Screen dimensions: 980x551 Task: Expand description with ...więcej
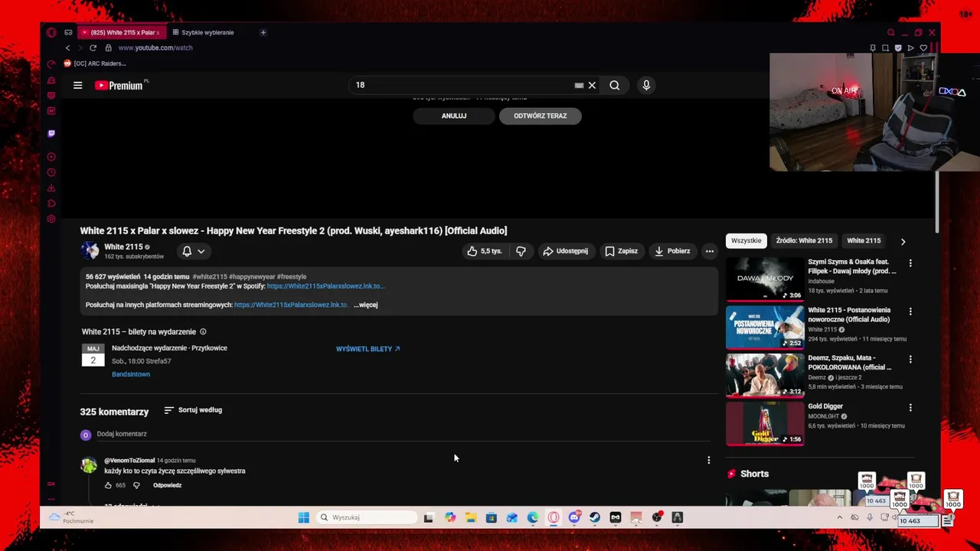pos(366,305)
